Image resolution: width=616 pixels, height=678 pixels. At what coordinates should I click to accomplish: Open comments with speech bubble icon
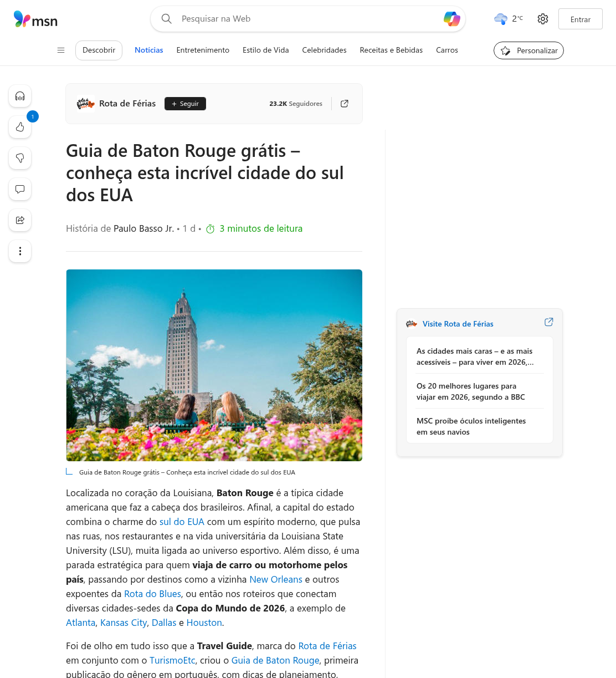point(20,189)
